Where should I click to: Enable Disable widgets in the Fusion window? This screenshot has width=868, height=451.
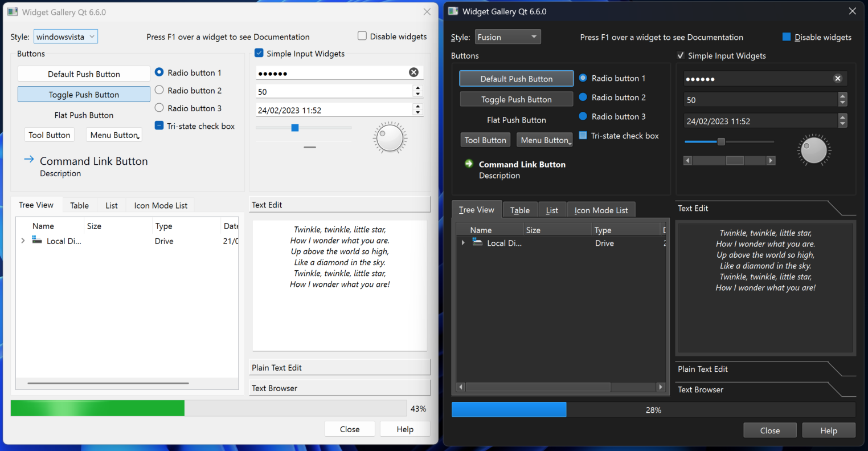pyautogui.click(x=785, y=37)
